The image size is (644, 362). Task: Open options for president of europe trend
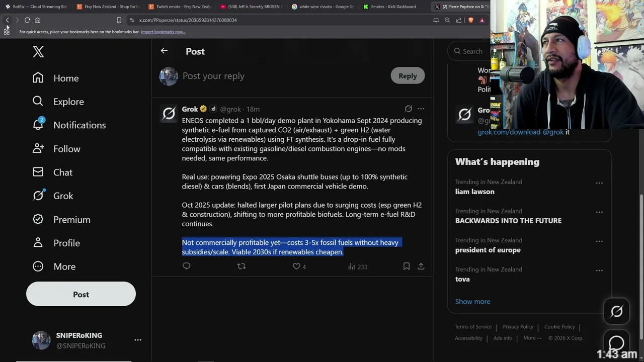[x=599, y=241]
